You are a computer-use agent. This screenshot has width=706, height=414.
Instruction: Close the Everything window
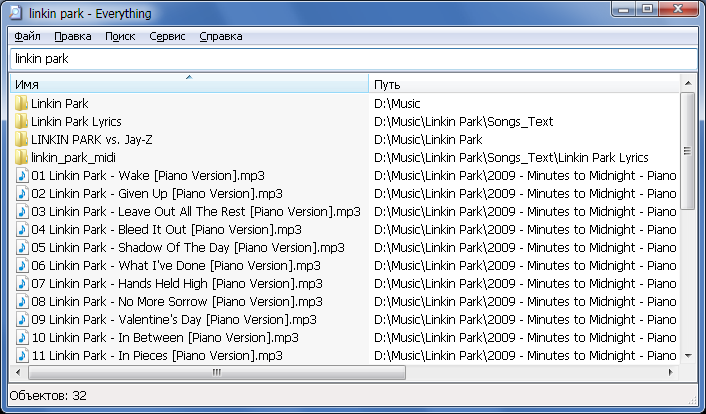click(679, 9)
